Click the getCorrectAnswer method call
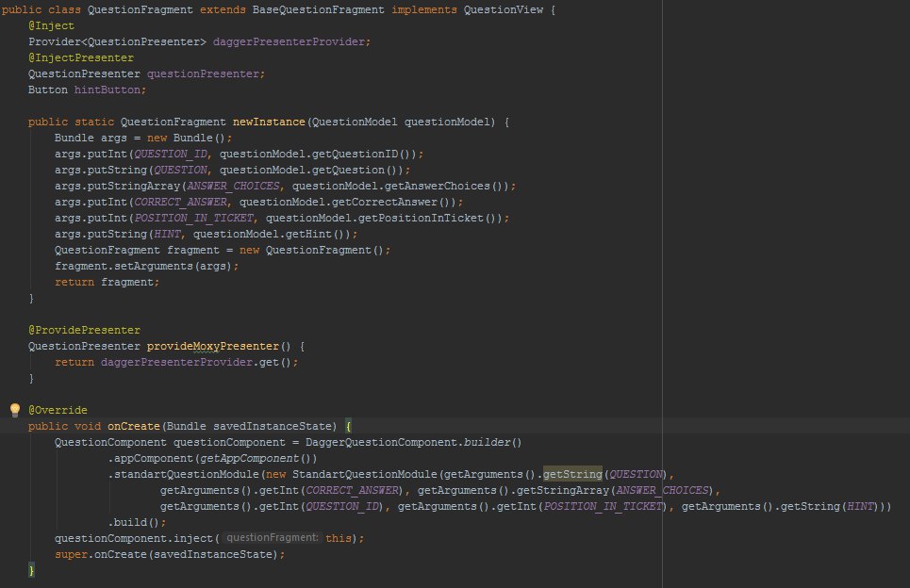 coord(384,202)
